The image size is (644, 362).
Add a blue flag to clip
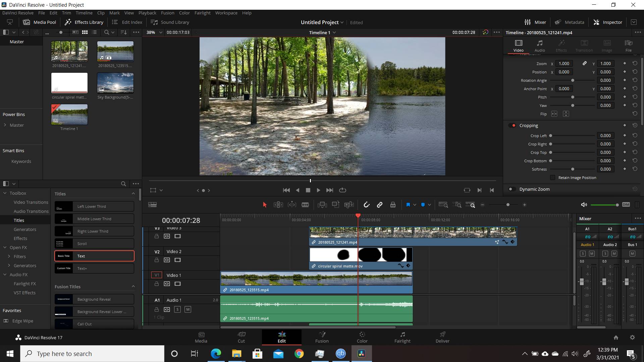pos(408,205)
